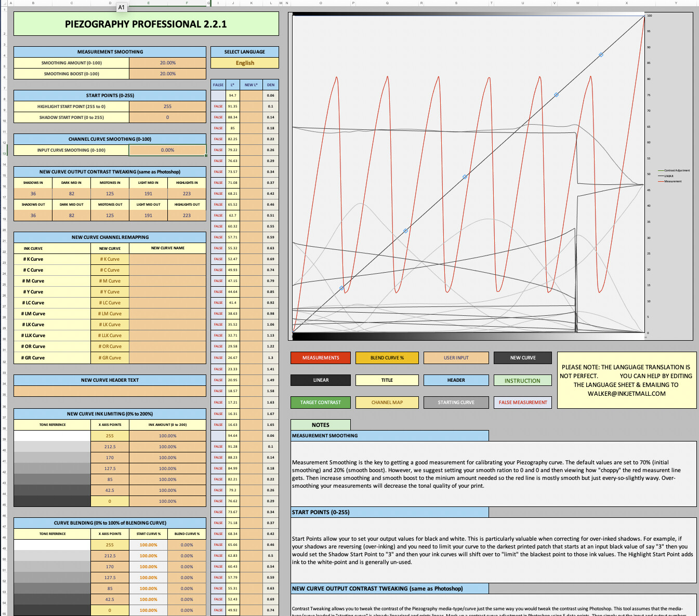Click the white tone reference swatch in ink limiting
This screenshot has height=616, width=699.
pyautogui.click(x=52, y=436)
